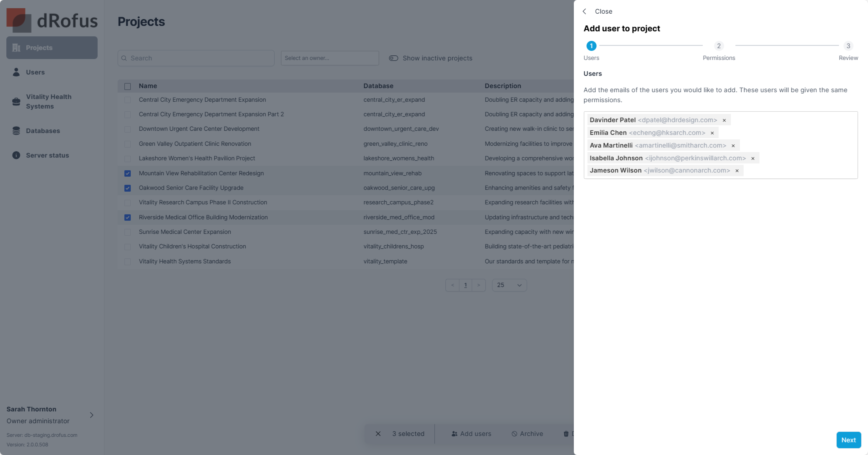The height and width of the screenshot is (455, 868).
Task: Select step 2 Permissions in wizard
Action: pos(719,46)
